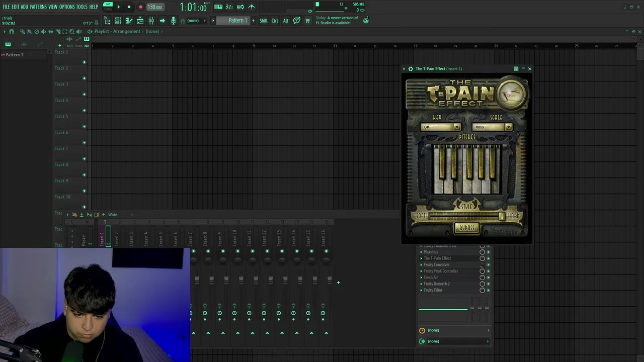644x362 pixels.
Task: Open the mixer Wide layout dropdown
Action: click(x=120, y=215)
